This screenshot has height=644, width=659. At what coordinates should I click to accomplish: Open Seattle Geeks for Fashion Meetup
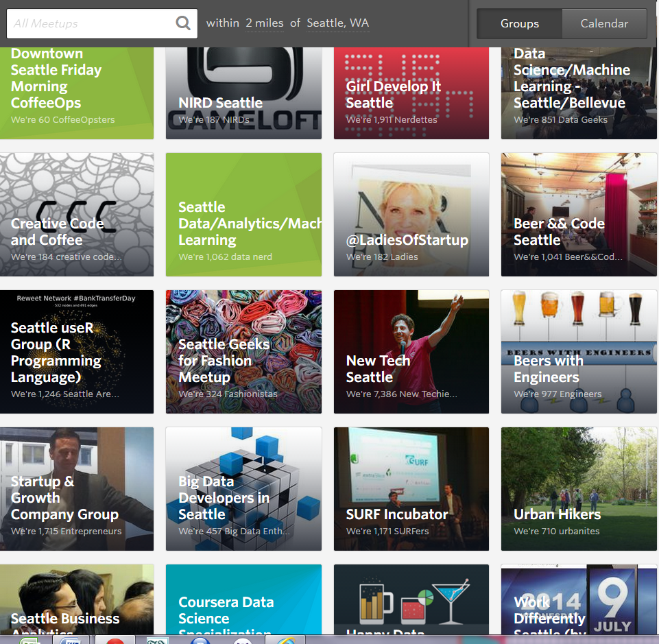(243, 351)
